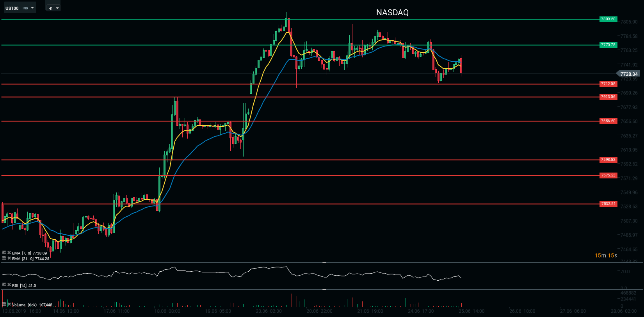Open the H1 timeframe dropdown
This screenshot has width=644, height=317.
pyautogui.click(x=53, y=8)
